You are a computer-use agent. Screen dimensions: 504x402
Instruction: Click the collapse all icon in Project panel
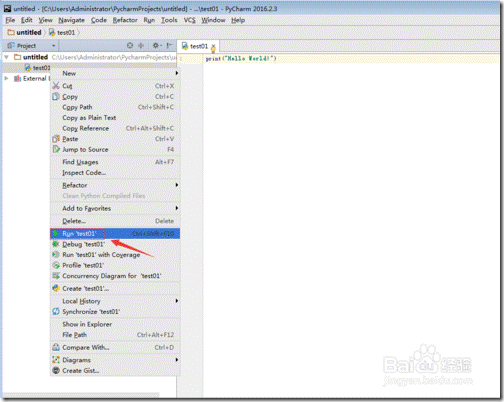tap(141, 46)
